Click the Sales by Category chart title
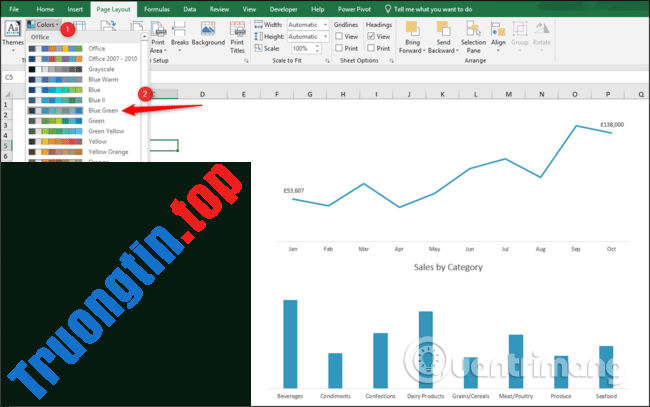This screenshot has height=407, width=650. (448, 267)
